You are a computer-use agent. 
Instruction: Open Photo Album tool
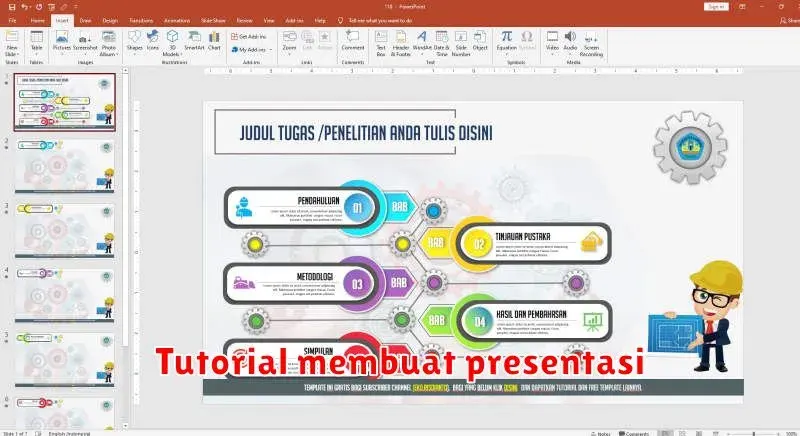109,43
